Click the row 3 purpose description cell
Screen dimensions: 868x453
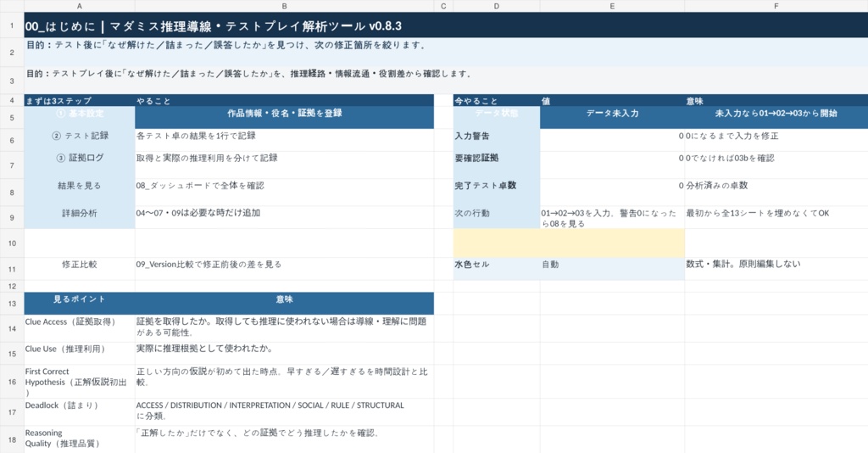pyautogui.click(x=446, y=81)
